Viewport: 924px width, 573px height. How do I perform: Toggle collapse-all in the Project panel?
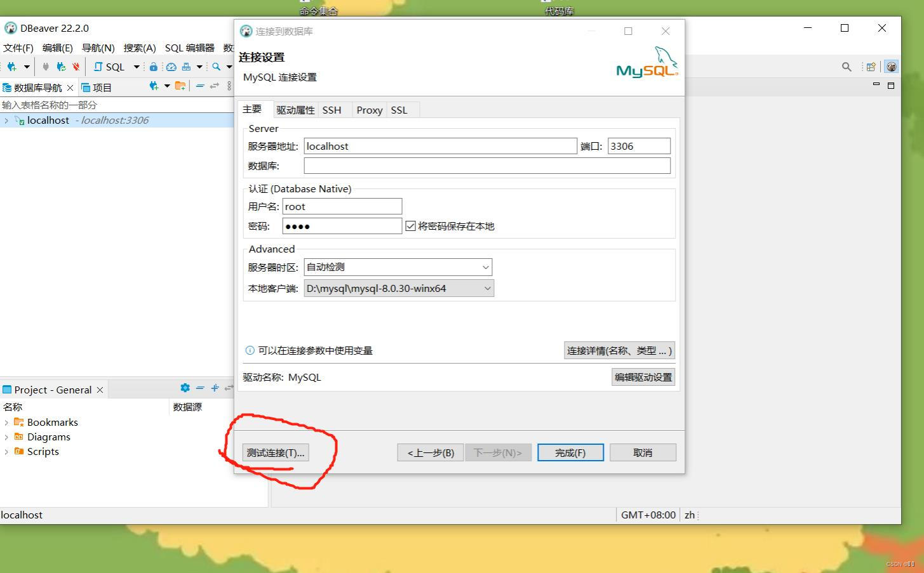coord(200,388)
